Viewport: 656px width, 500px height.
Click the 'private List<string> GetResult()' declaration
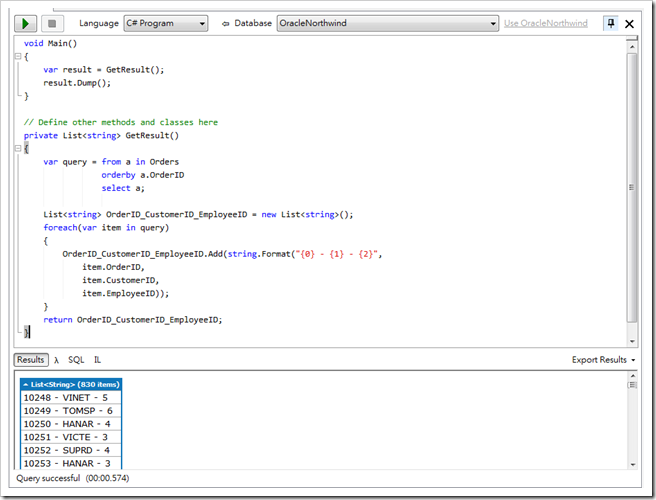(101, 136)
